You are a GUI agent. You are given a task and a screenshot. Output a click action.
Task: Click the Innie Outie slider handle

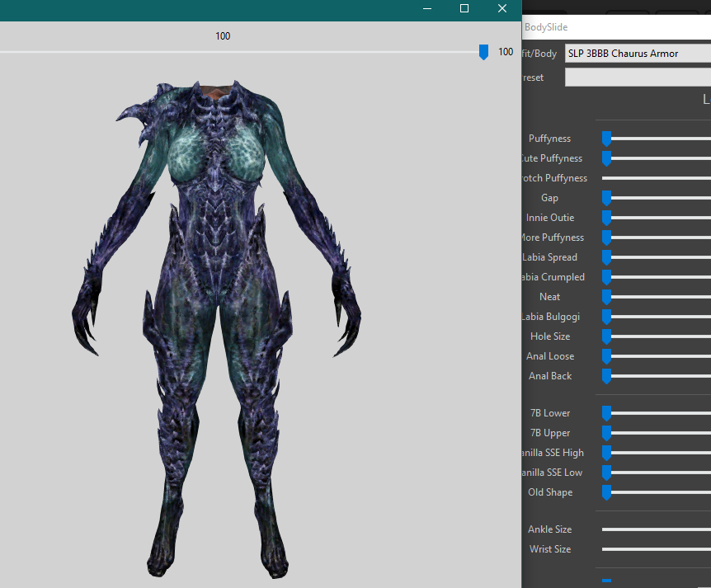click(x=607, y=218)
